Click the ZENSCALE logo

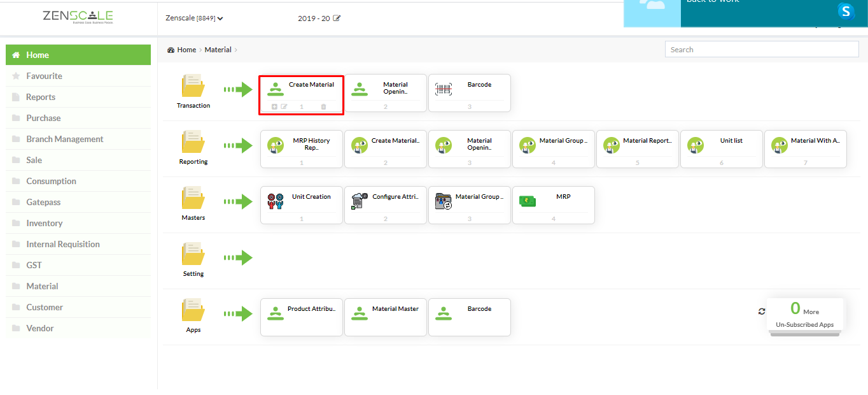[78, 17]
